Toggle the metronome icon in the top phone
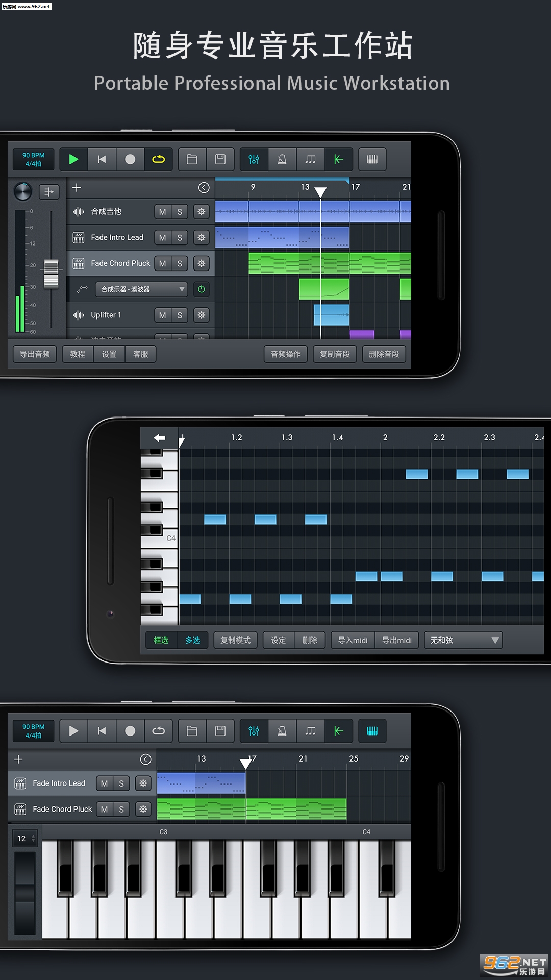Image resolution: width=551 pixels, height=980 pixels. point(282,159)
